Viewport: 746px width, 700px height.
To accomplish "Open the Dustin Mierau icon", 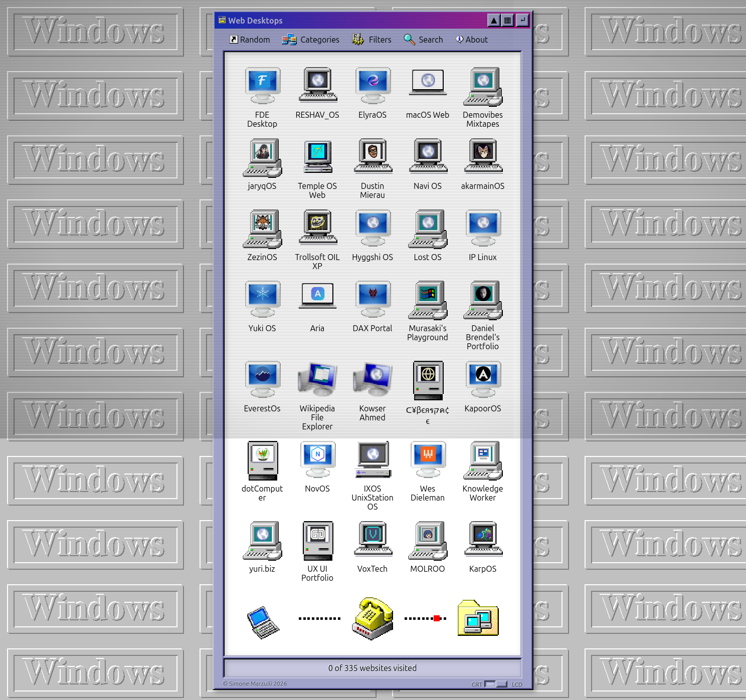I will 372,157.
